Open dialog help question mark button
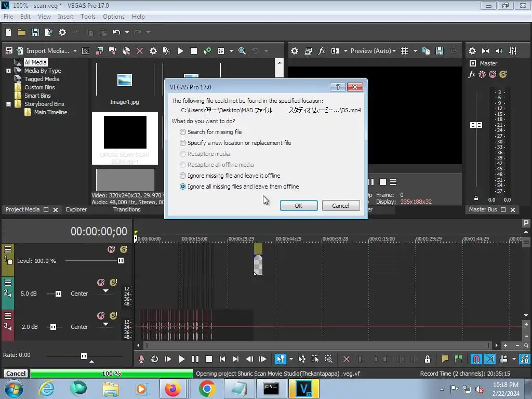Screen dimensions: 532x399 (x=338, y=87)
